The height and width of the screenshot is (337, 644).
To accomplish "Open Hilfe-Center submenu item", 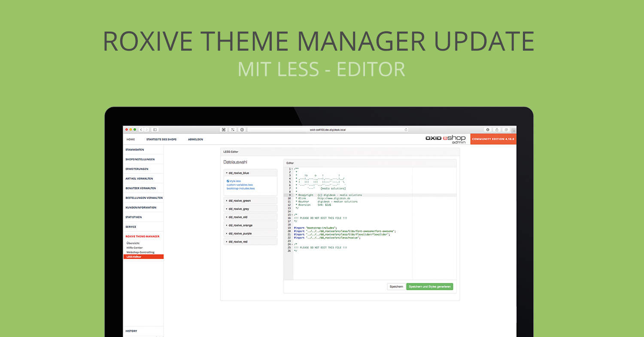I will [x=135, y=248].
